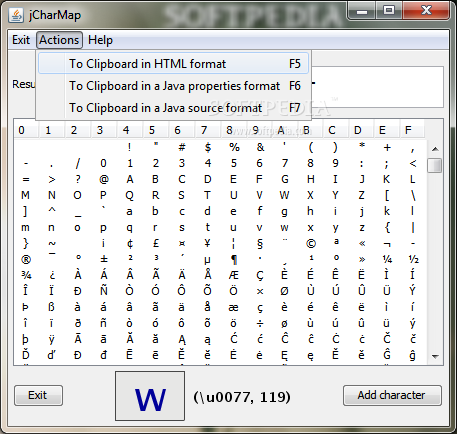Select the question mark ? character
Viewport: 457px width, 434px height.
pyautogui.click(x=78, y=179)
